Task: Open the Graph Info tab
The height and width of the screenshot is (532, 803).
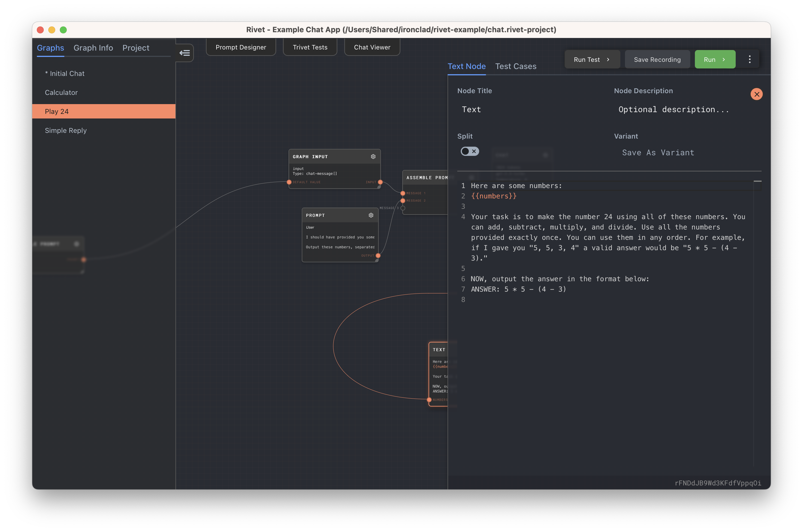Action: pos(93,48)
